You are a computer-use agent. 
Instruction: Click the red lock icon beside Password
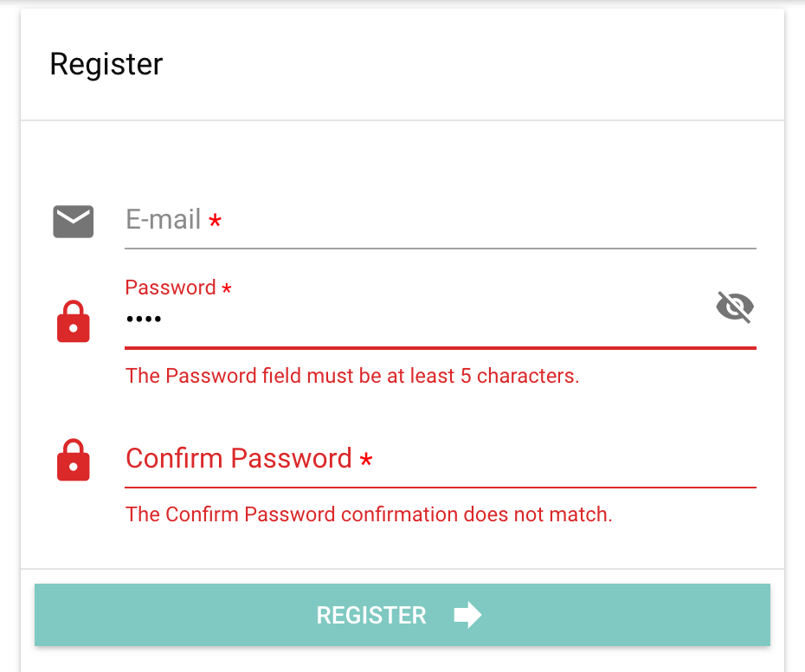click(x=74, y=321)
